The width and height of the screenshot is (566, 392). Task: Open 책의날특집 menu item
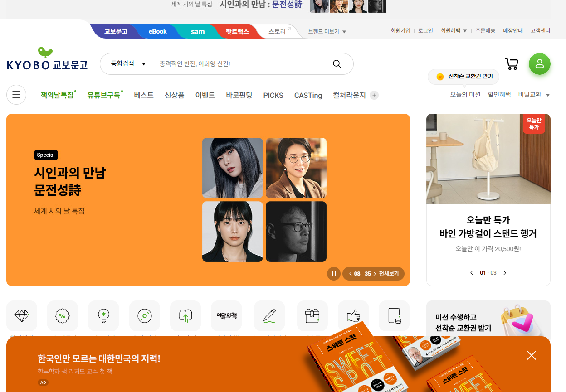(x=58, y=95)
